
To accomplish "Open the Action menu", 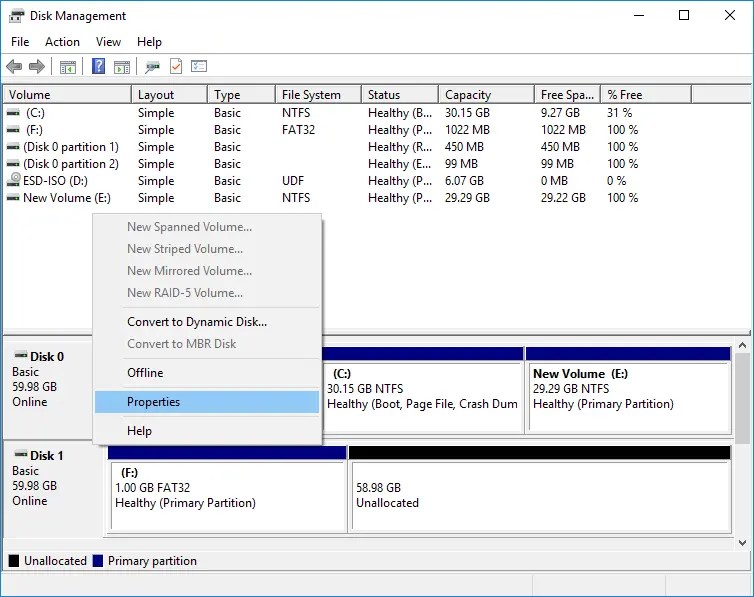I will coord(62,42).
